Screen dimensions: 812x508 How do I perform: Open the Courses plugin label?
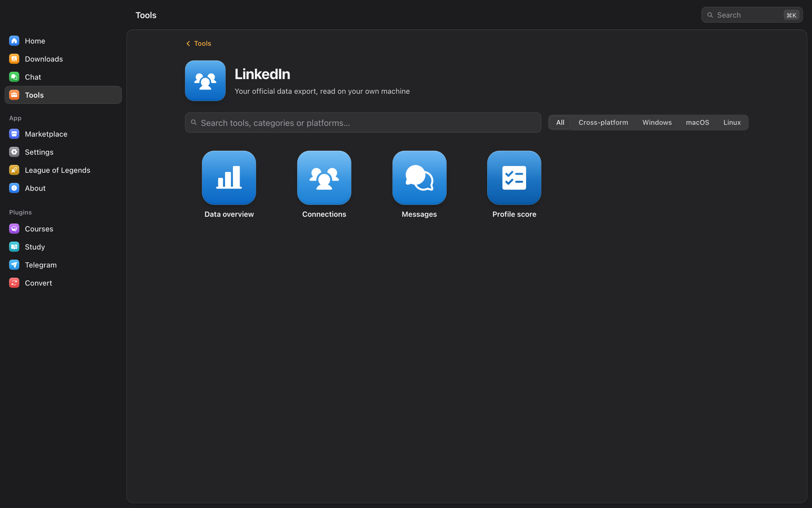click(x=39, y=228)
